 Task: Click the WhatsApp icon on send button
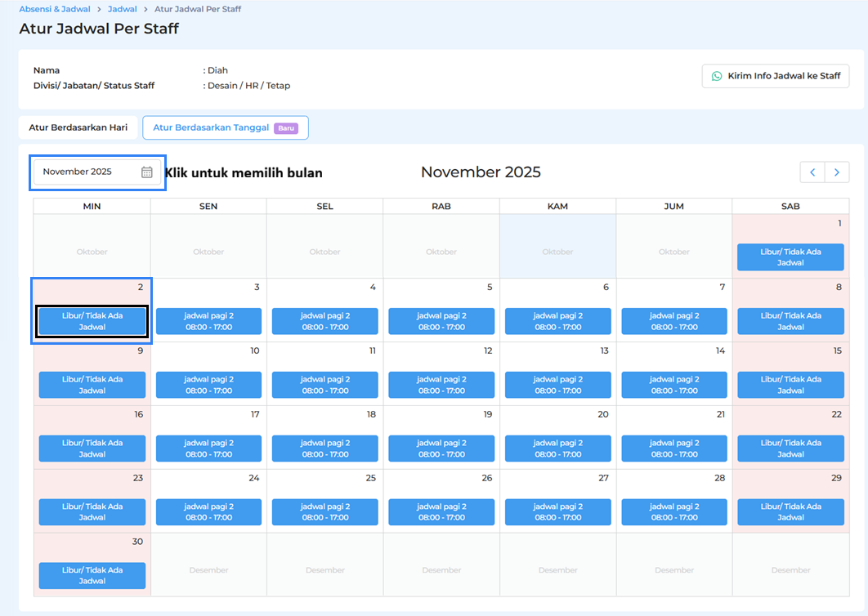717,76
